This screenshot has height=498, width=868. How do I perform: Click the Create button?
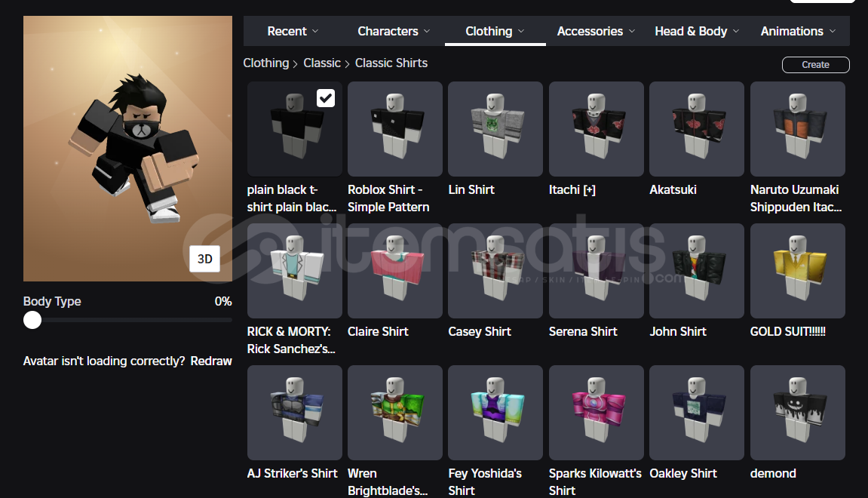pyautogui.click(x=815, y=65)
